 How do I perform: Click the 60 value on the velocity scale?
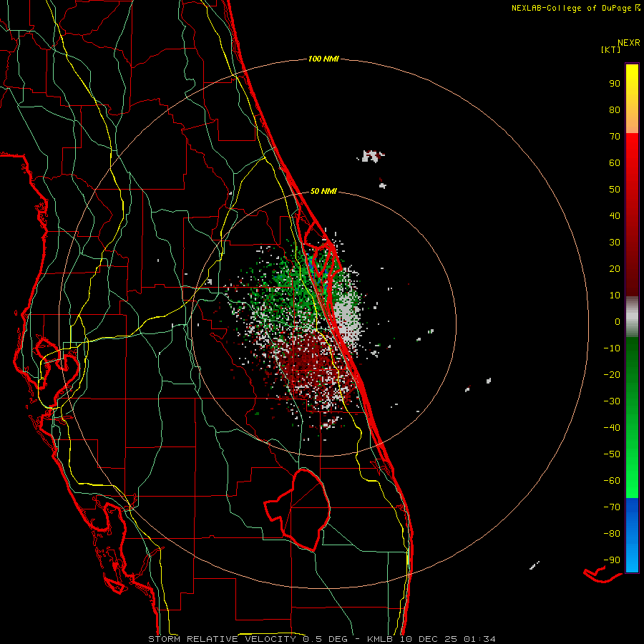tap(615, 162)
